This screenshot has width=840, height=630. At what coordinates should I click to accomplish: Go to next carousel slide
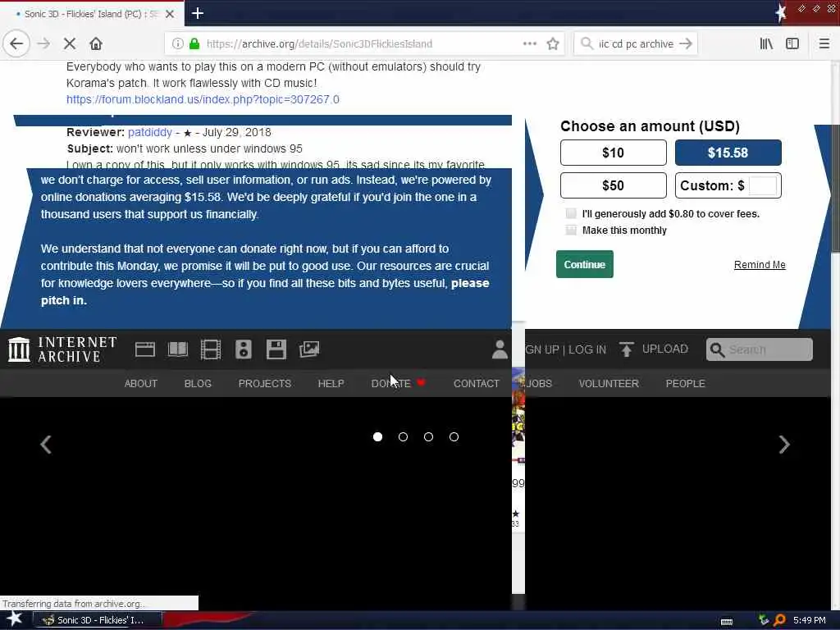784,445
